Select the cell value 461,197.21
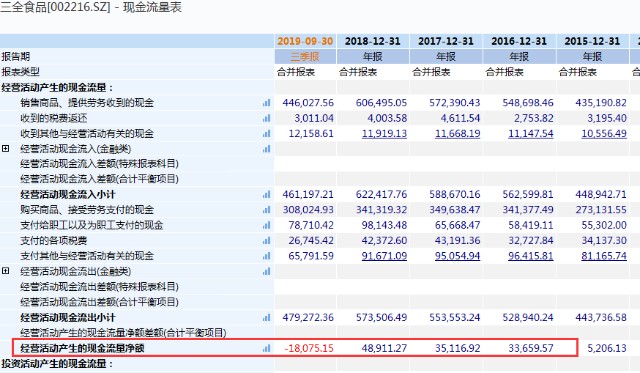 (308, 195)
